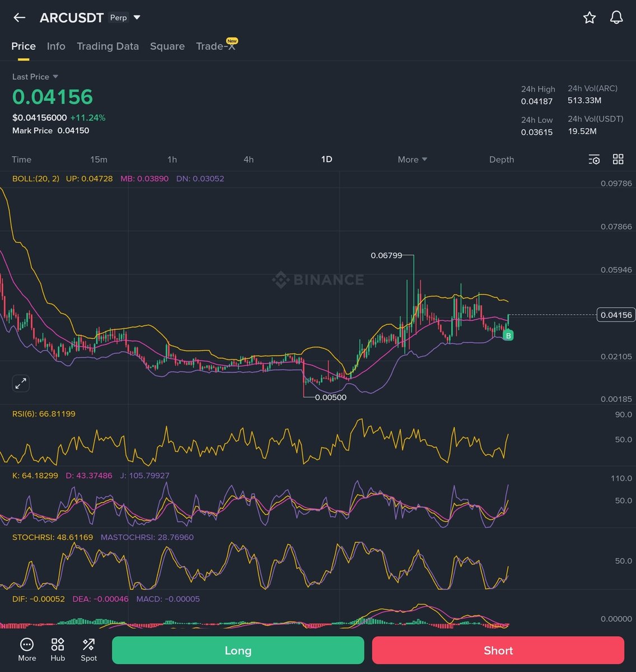Tap the Mark Price 0.04150 text

click(51, 130)
